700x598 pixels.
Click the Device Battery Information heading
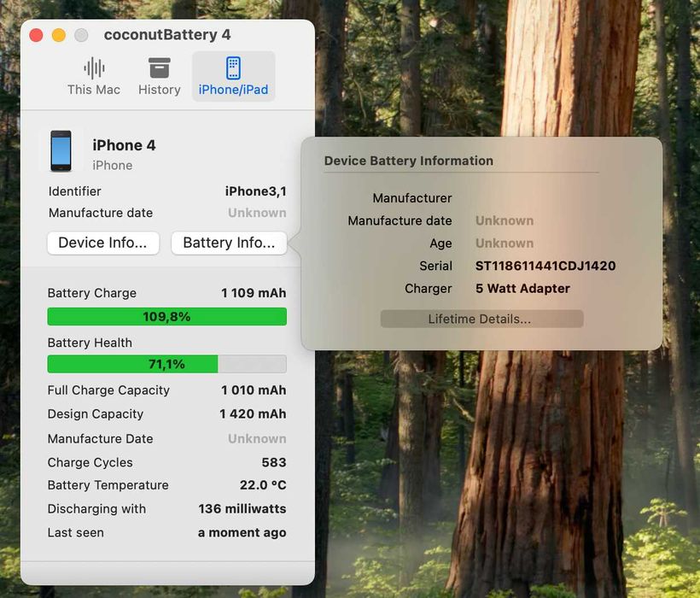point(409,161)
